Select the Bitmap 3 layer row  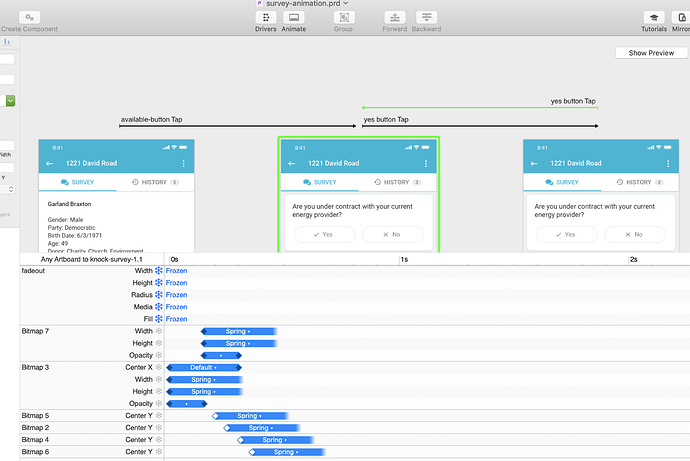tap(35, 367)
